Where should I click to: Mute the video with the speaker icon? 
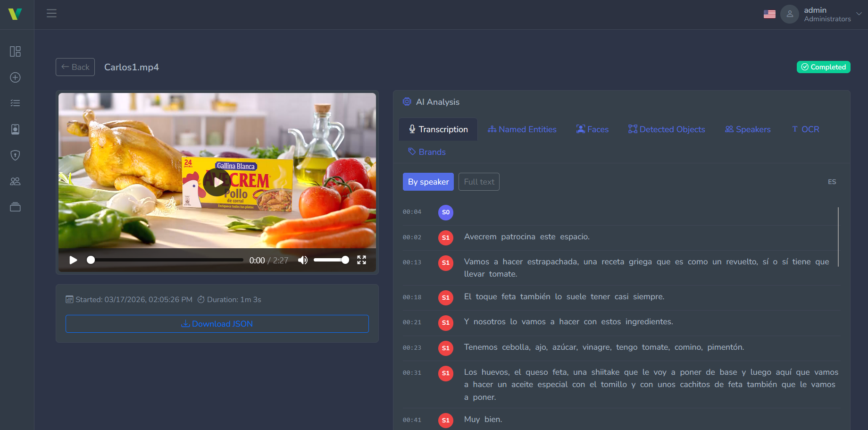tap(303, 260)
